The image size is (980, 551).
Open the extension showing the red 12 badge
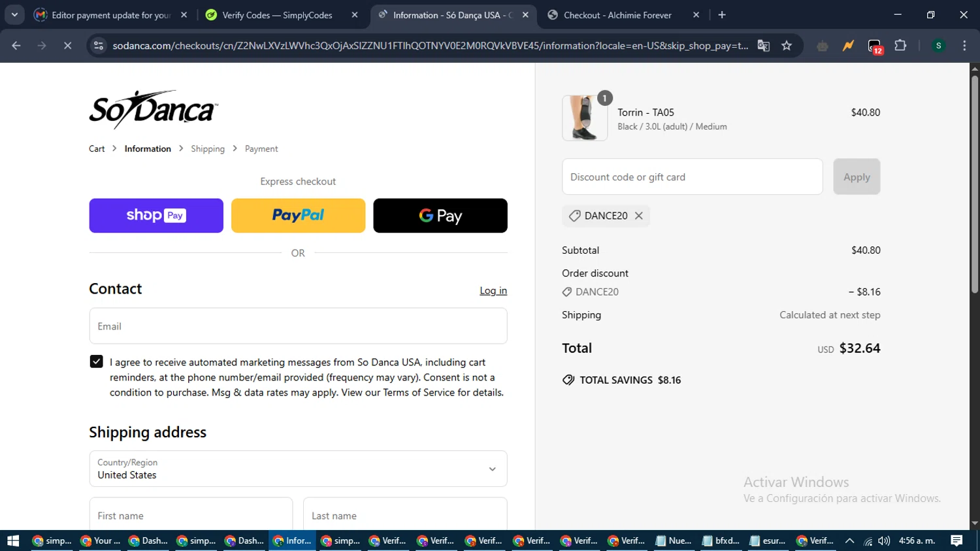click(875, 46)
